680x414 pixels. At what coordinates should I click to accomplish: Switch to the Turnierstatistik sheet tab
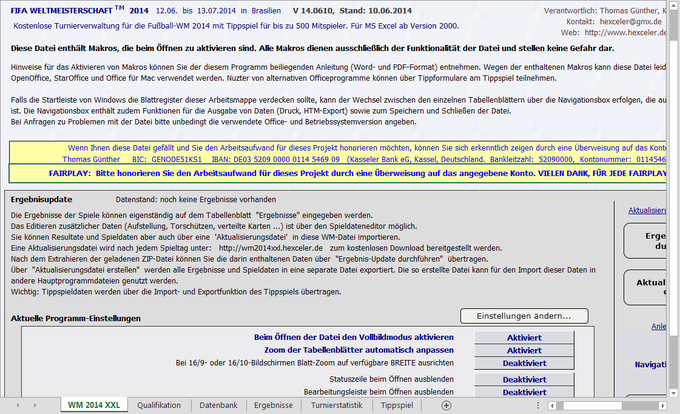click(x=337, y=405)
